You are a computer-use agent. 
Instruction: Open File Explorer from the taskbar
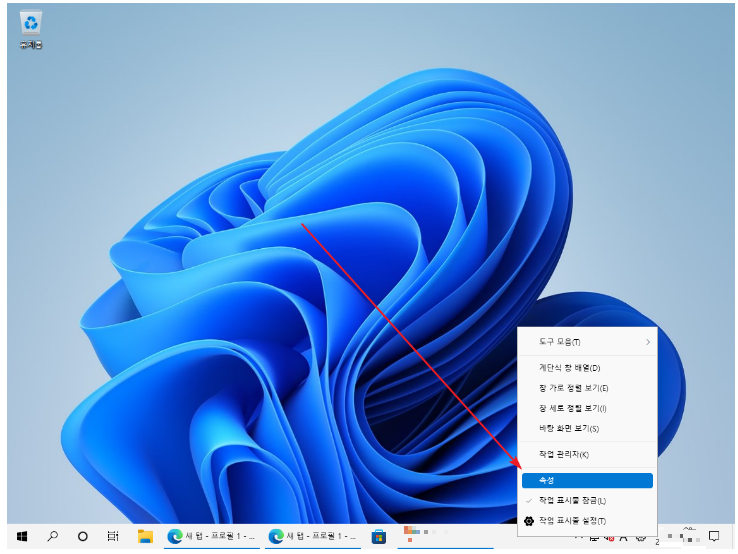tap(145, 536)
